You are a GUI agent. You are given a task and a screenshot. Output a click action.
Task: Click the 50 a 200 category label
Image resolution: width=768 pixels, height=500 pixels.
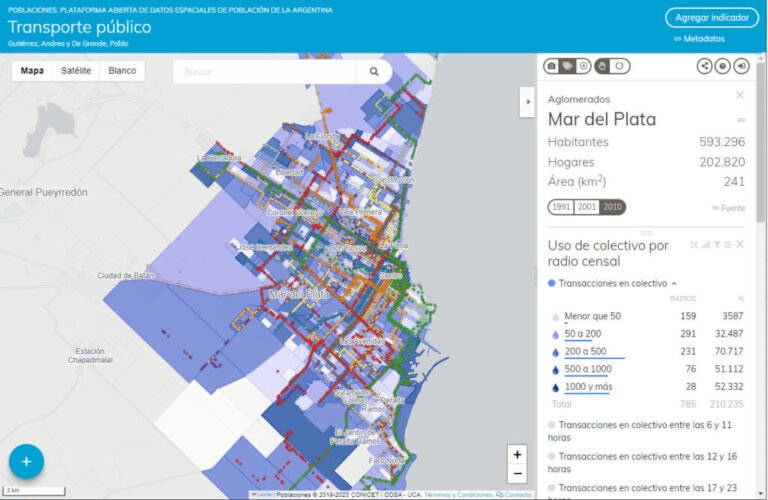pyautogui.click(x=583, y=333)
